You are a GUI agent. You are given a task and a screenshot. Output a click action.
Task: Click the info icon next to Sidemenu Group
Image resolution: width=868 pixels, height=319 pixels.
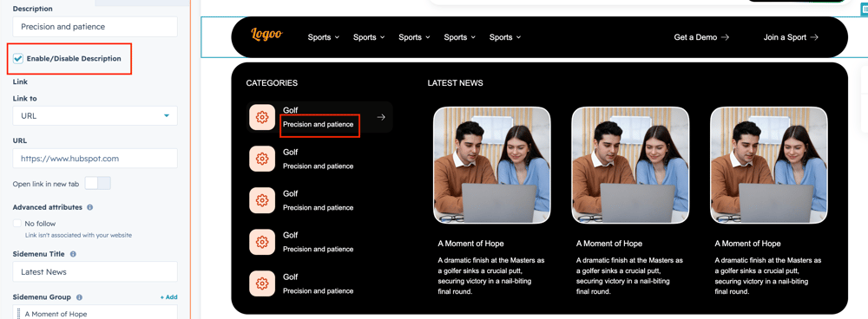tap(79, 297)
